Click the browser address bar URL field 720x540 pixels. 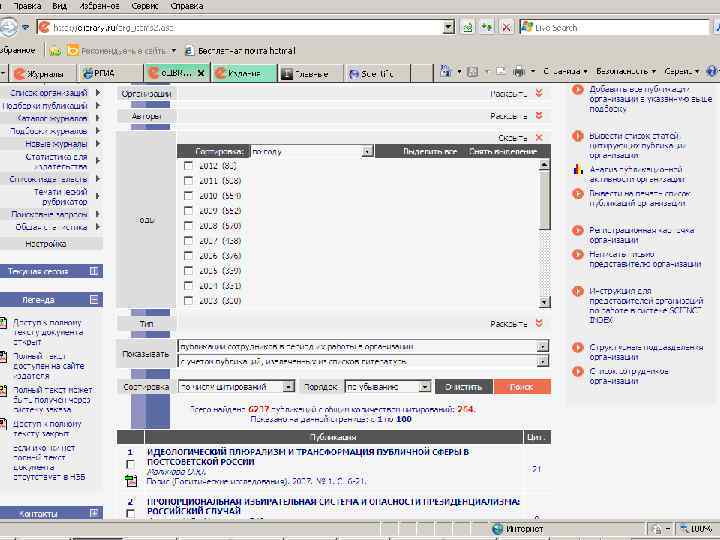click(x=247, y=28)
